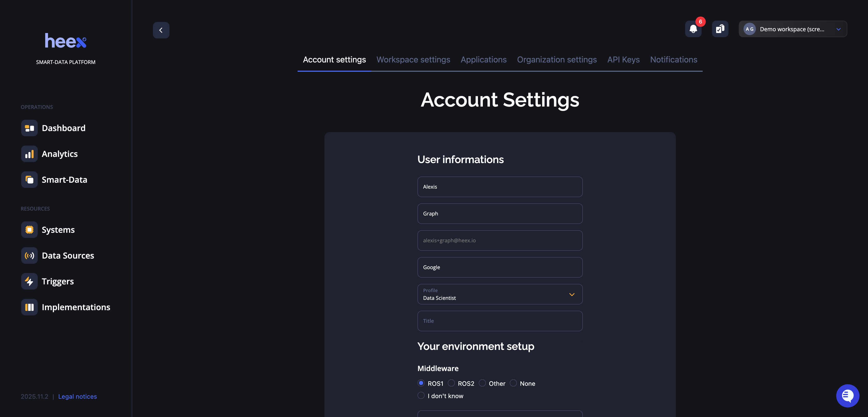Click the Title input field

(500, 321)
